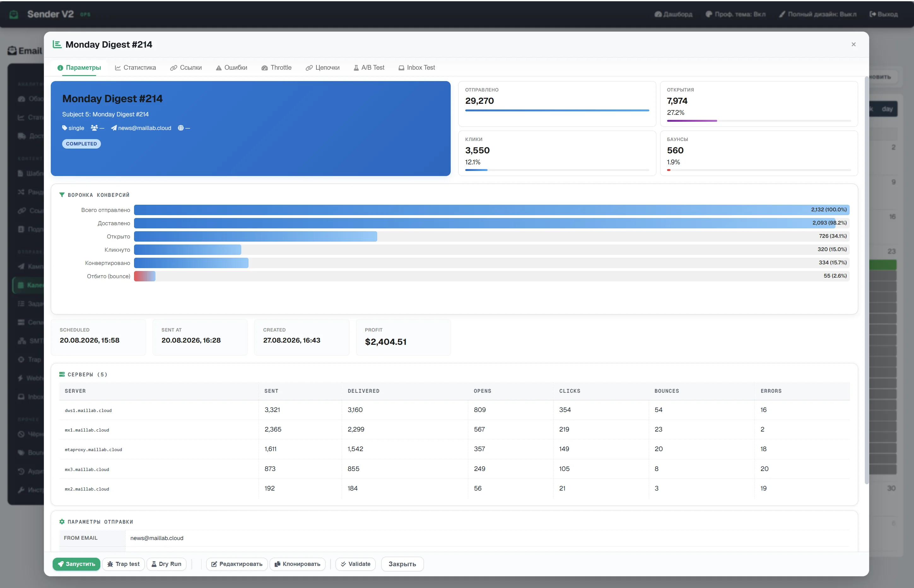Click the gear icon by Параметры отправки

pos(62,521)
